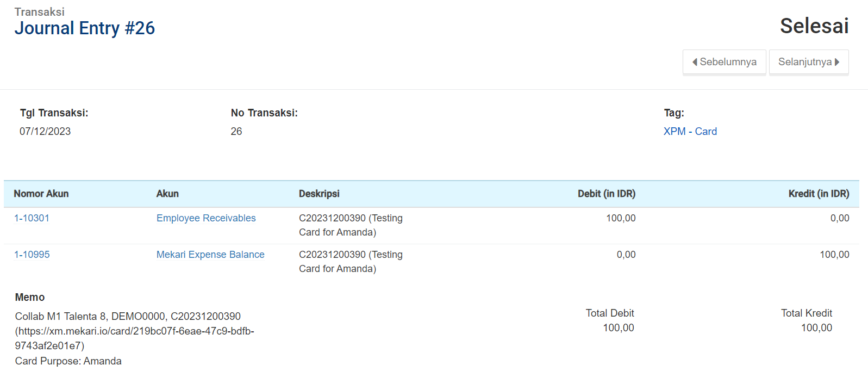Select the transaction date 07/12/2023
This screenshot has height=377, width=868.
point(45,131)
